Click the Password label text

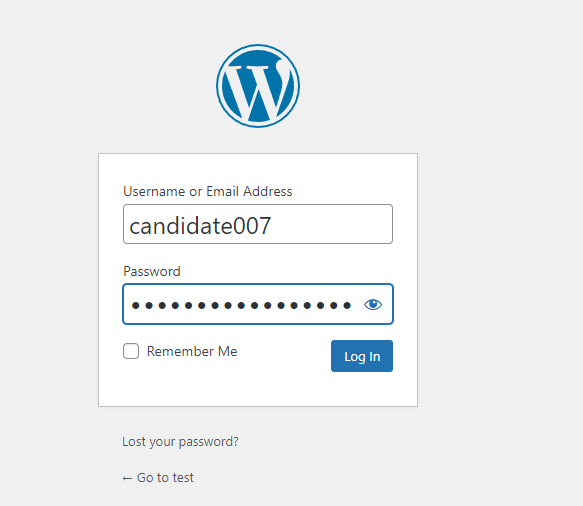point(152,271)
